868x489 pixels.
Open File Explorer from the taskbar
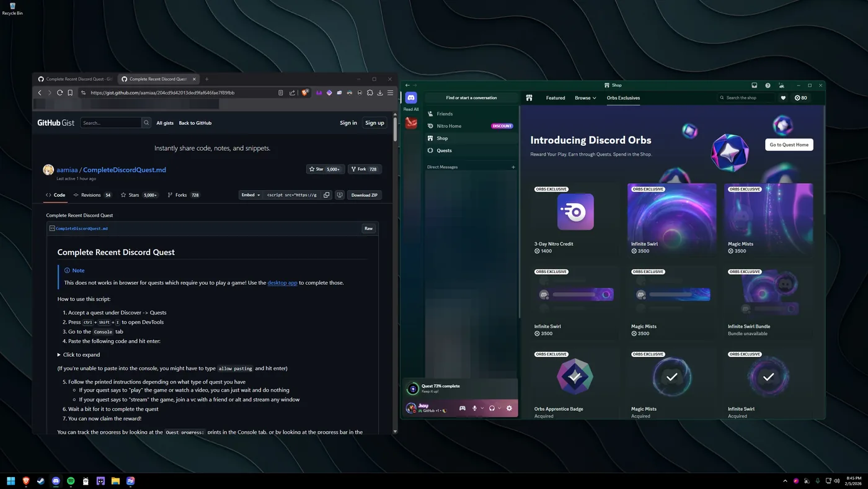[115, 481]
